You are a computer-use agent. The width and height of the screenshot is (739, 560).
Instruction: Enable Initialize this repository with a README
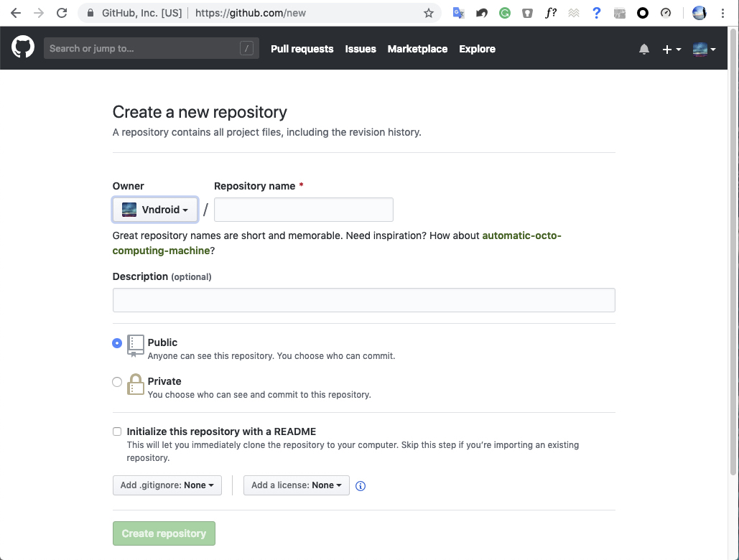tap(117, 431)
